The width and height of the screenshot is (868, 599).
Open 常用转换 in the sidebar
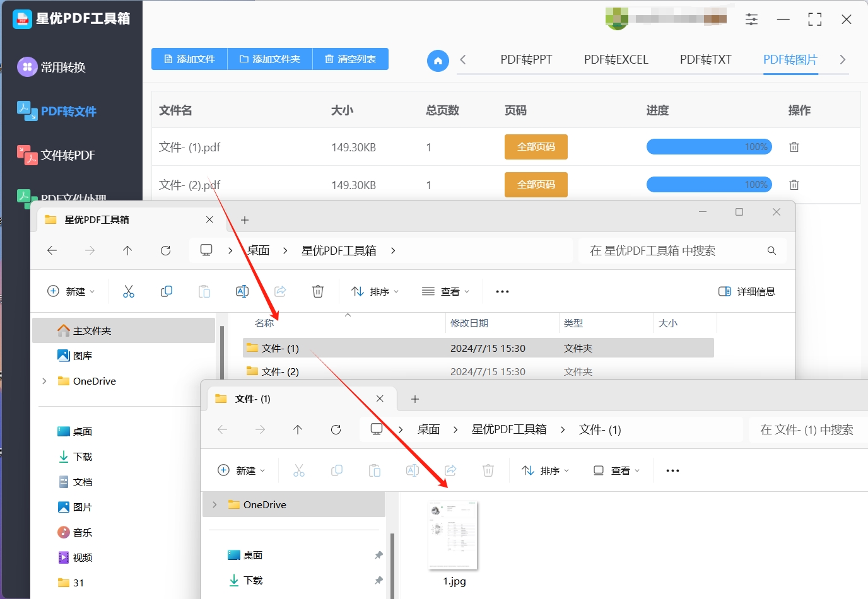pyautogui.click(x=52, y=67)
